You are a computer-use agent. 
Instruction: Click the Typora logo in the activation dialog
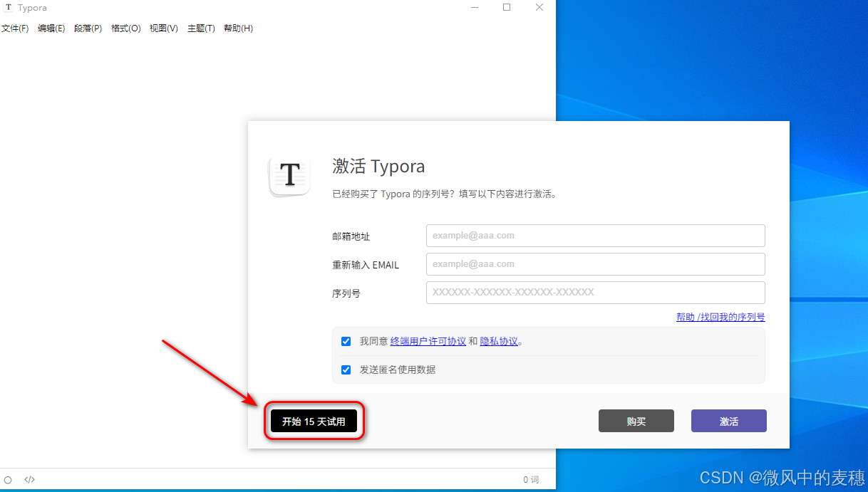(x=289, y=175)
